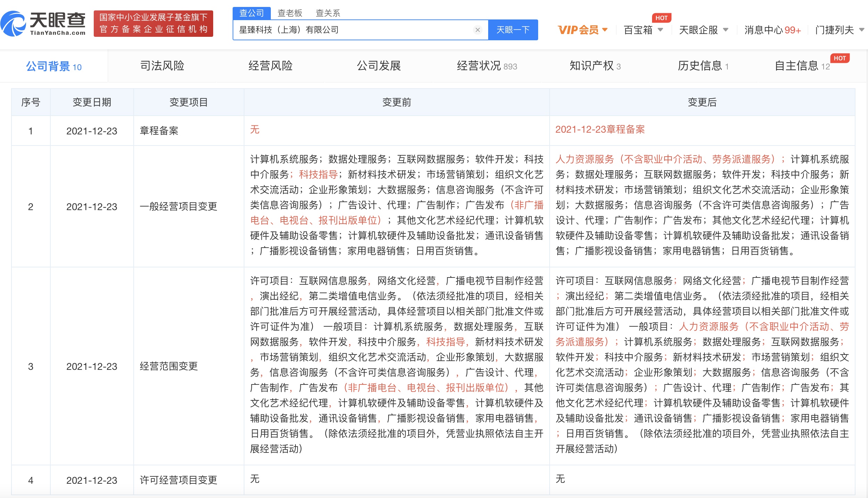This screenshot has width=868, height=498.
Task: Open the 门捷列夫 user account menu
Action: tap(839, 30)
